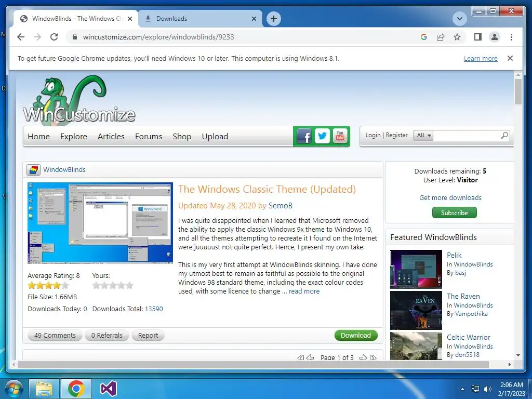532x399 pixels.
Task: Go to previous comments page arrow
Action: pos(310,357)
